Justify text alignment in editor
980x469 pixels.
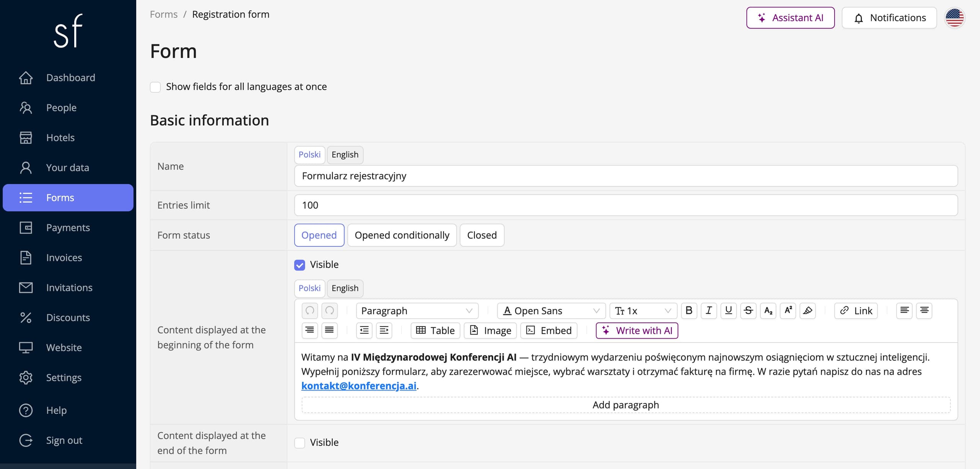point(329,330)
